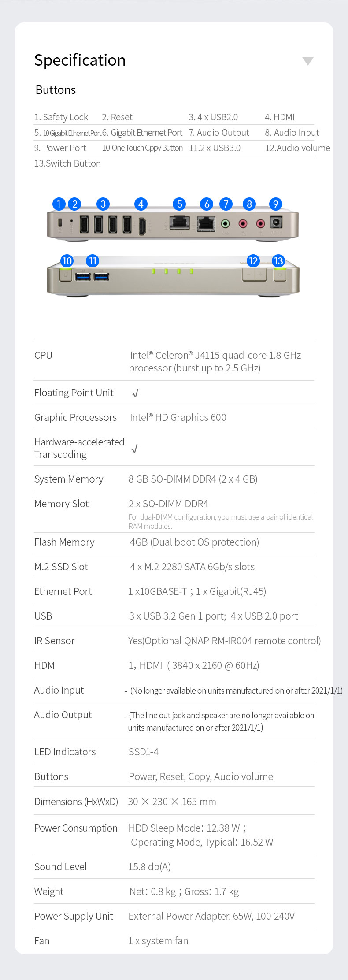Select the number 13 Switch Button badge
This screenshot has width=348, height=980.
pyautogui.click(x=278, y=261)
